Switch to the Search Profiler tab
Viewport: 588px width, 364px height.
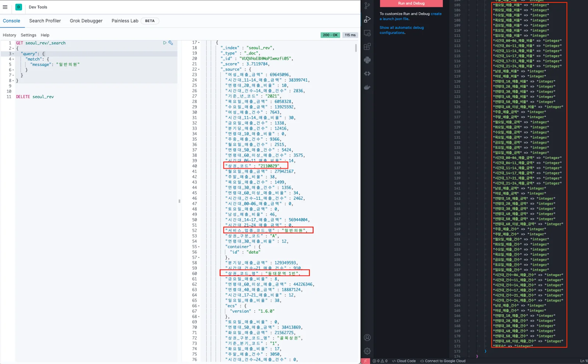45,21
